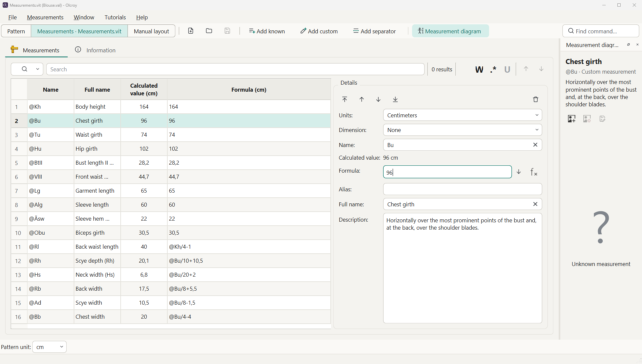Click the New measurements file icon

(x=191, y=31)
